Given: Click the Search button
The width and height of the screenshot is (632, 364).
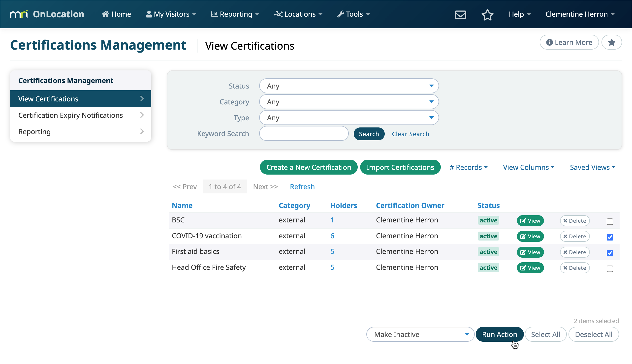Looking at the screenshot, I should point(369,134).
